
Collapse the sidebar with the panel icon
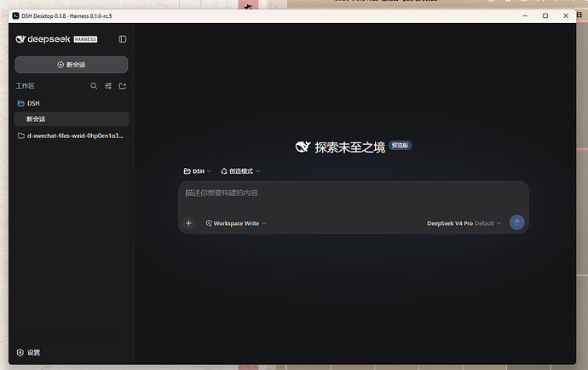(x=122, y=39)
